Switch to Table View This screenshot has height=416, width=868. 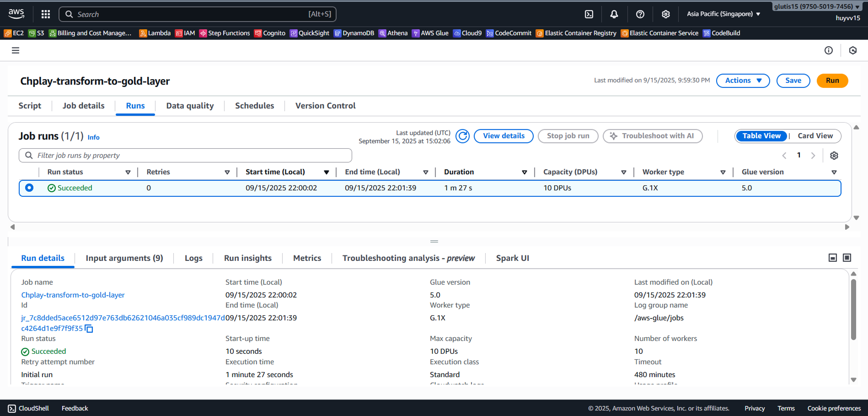[x=761, y=136]
